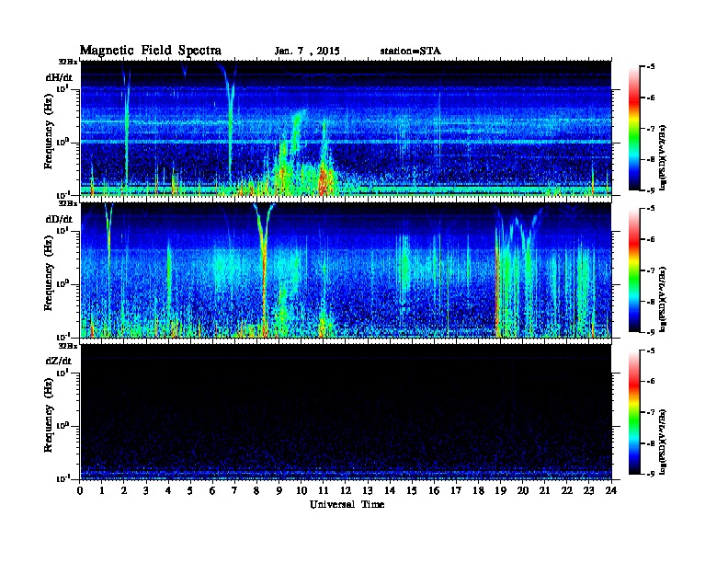This screenshot has height=563, width=728.
Task: Click hour 11 tick label on time axis
Action: [324, 490]
